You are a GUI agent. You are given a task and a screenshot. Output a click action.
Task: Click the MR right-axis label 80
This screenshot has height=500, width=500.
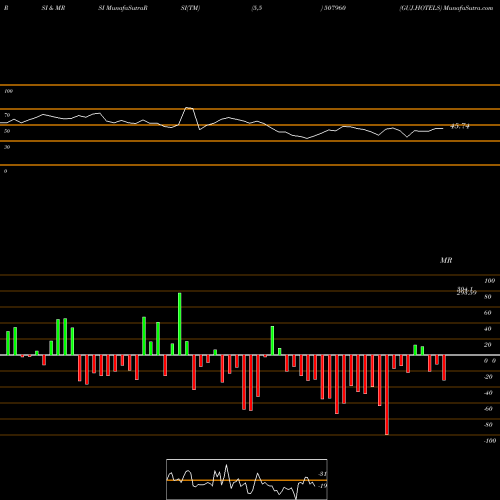point(488,297)
